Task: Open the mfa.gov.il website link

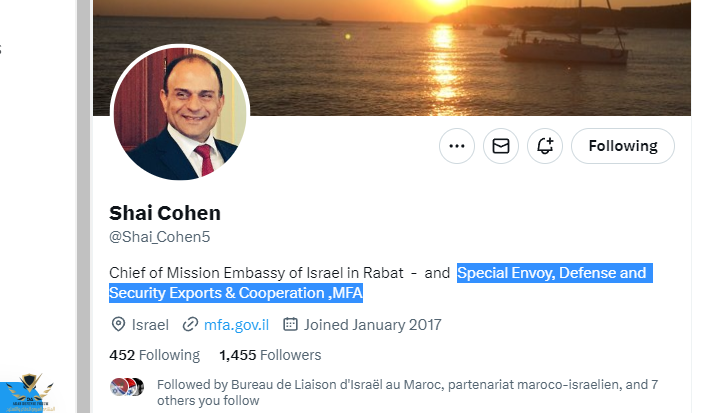Action: coord(236,325)
